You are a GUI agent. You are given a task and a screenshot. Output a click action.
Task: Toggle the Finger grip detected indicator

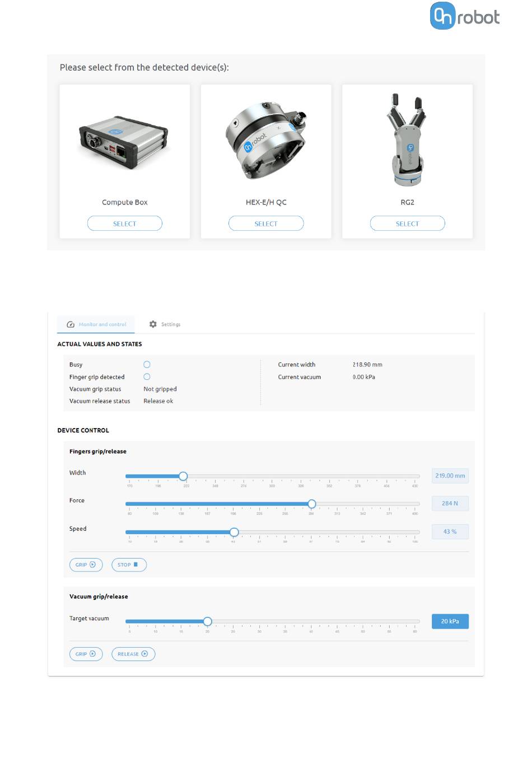point(147,377)
